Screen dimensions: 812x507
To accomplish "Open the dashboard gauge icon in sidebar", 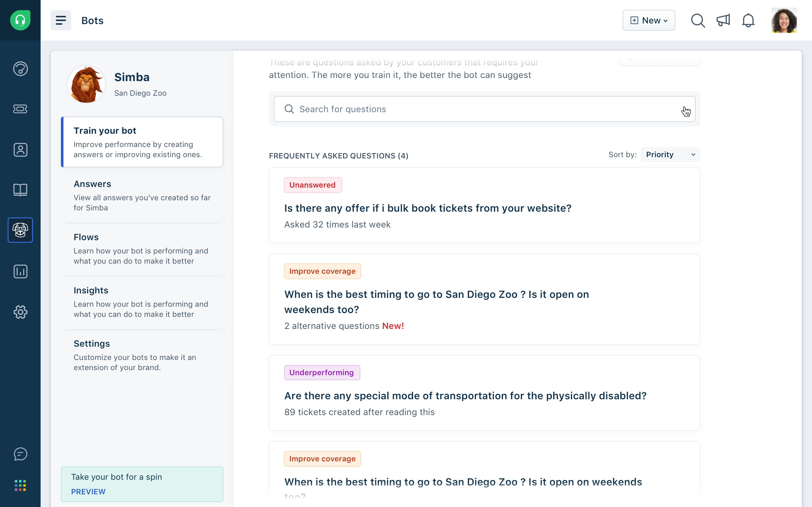I will [x=20, y=69].
